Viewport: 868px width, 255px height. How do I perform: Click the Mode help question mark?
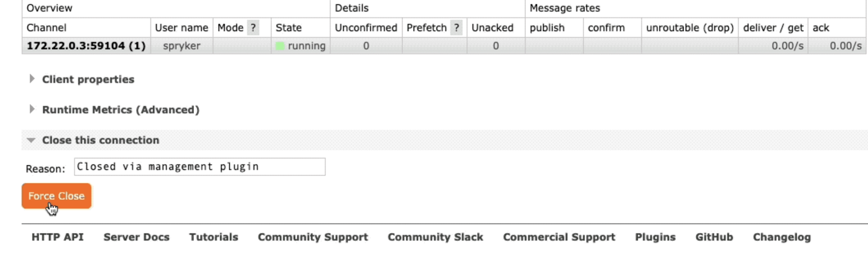pyautogui.click(x=253, y=28)
